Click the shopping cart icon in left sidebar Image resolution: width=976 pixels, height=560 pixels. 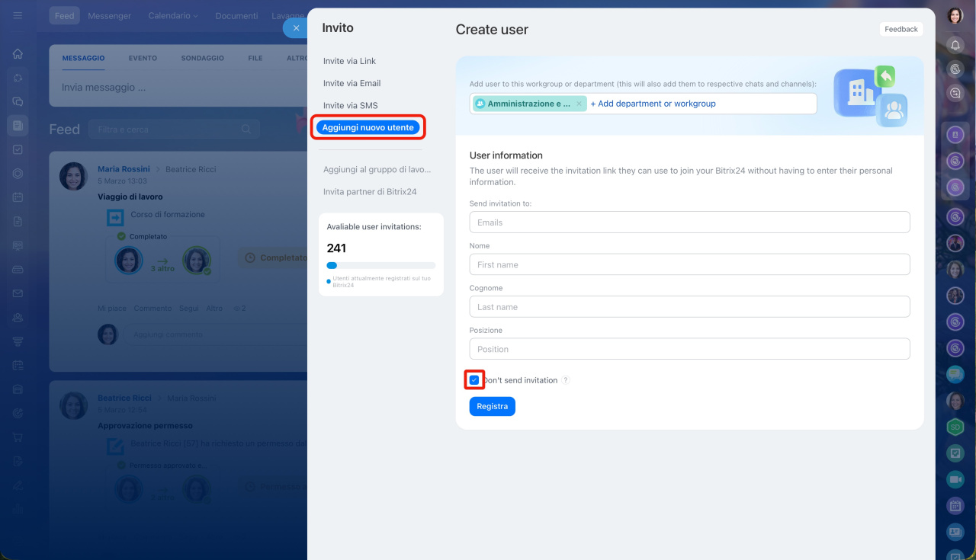click(x=18, y=437)
